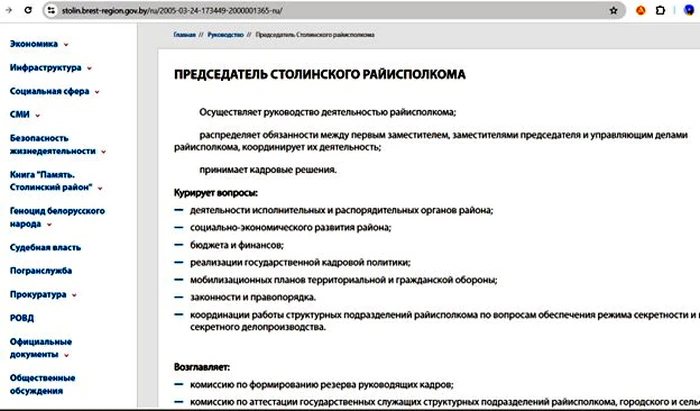Select РОВД in the sidebar

[x=22, y=319]
